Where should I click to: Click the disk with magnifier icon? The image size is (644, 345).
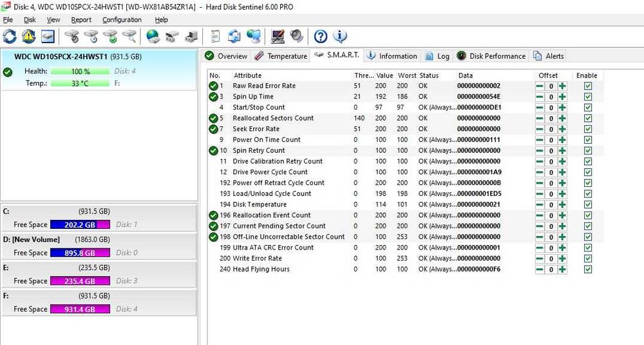click(x=129, y=36)
